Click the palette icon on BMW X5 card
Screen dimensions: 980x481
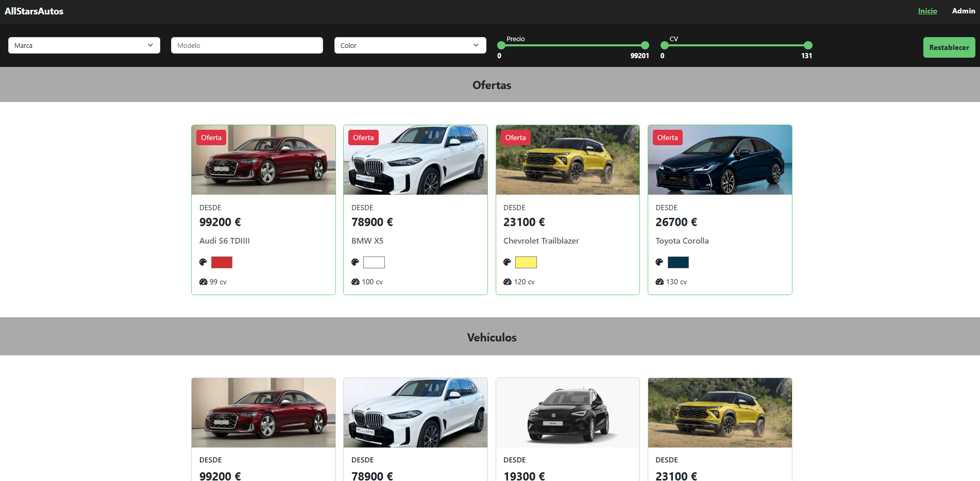point(355,262)
